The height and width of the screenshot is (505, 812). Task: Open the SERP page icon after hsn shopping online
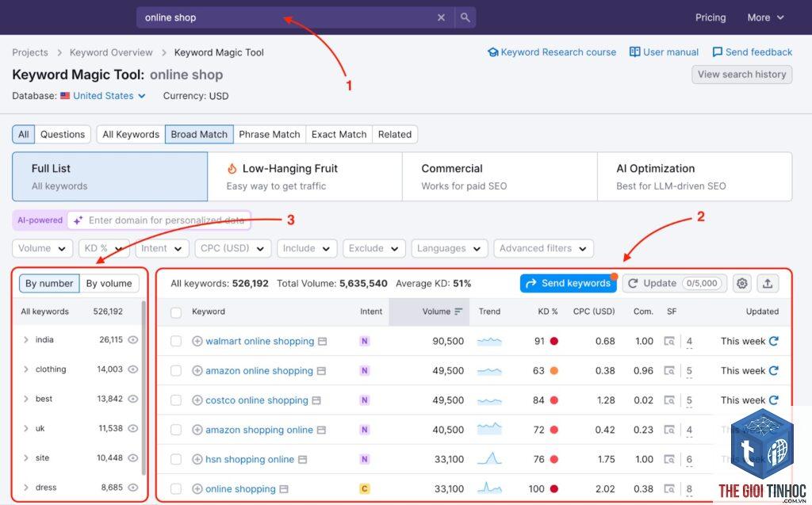click(x=302, y=460)
